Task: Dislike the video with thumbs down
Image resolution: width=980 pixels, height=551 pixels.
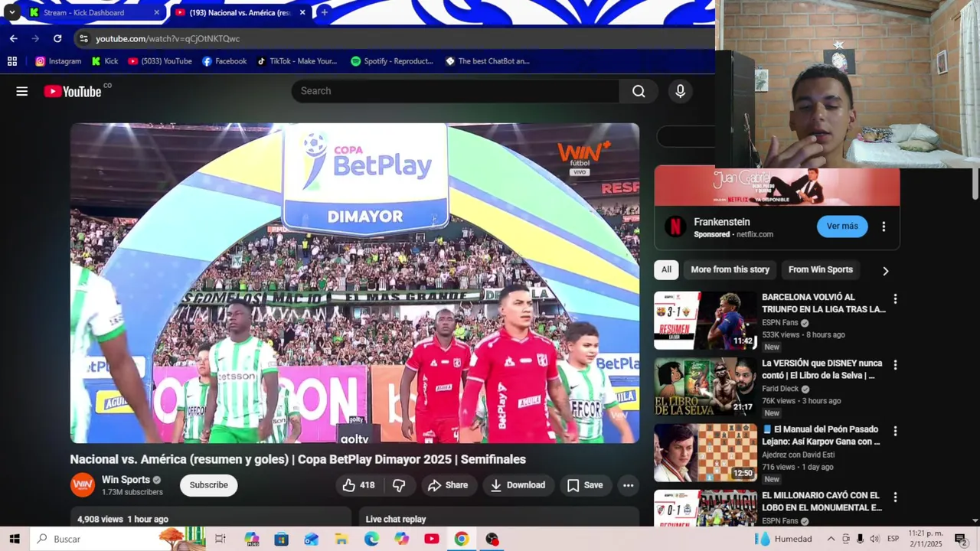Action: click(x=399, y=485)
